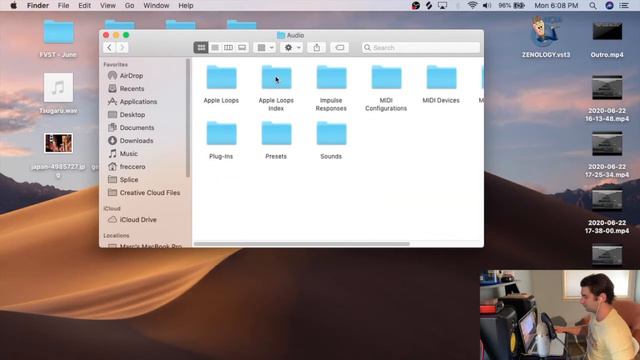Switch Finder to column view
This screenshot has height=360, width=640.
228,48
